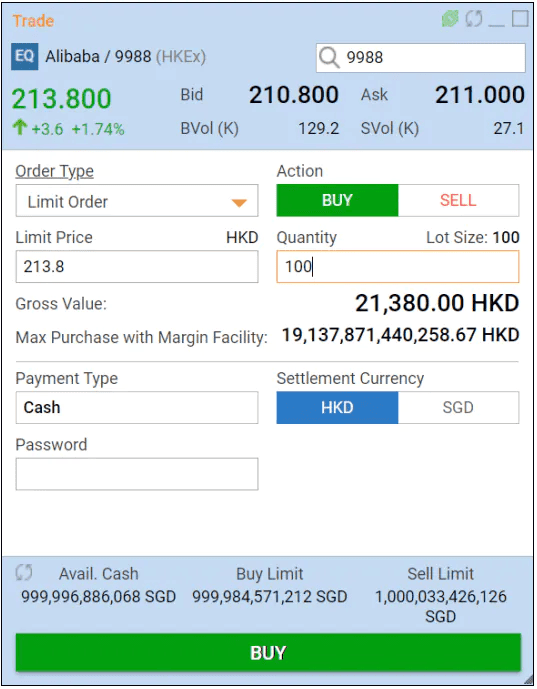Open the Cash payment type selector
This screenshot has height=689, width=537.
click(x=137, y=408)
